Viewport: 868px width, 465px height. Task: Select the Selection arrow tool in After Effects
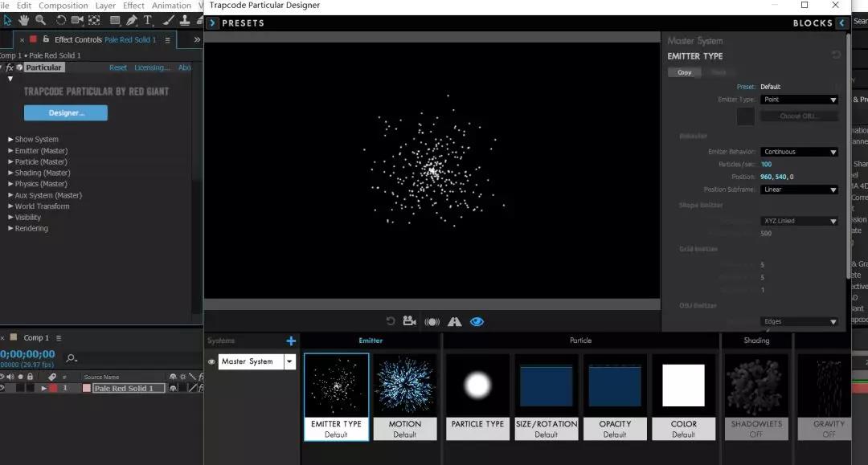7,20
